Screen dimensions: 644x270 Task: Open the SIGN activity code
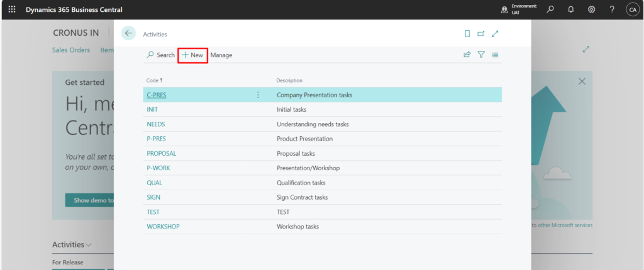coord(153,197)
